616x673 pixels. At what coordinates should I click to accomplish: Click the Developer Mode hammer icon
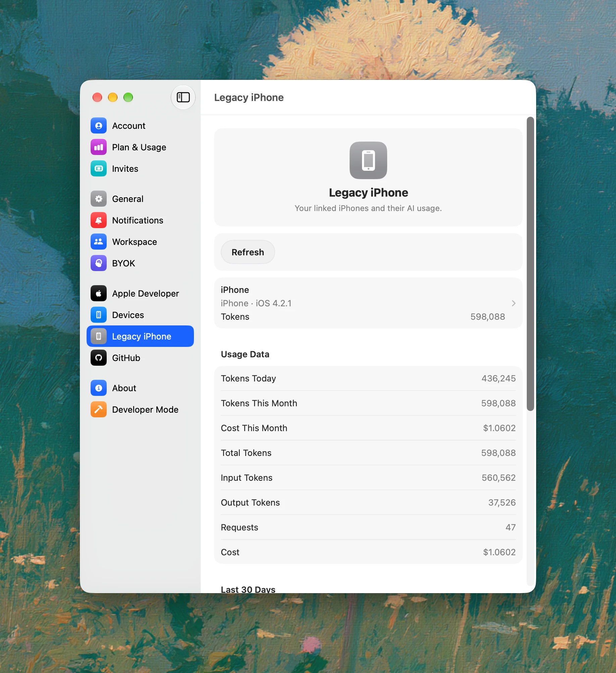tap(99, 410)
